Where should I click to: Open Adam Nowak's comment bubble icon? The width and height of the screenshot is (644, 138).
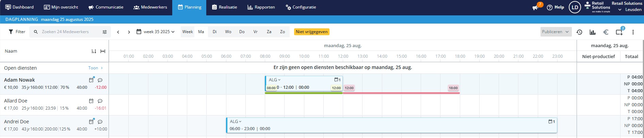point(100,80)
